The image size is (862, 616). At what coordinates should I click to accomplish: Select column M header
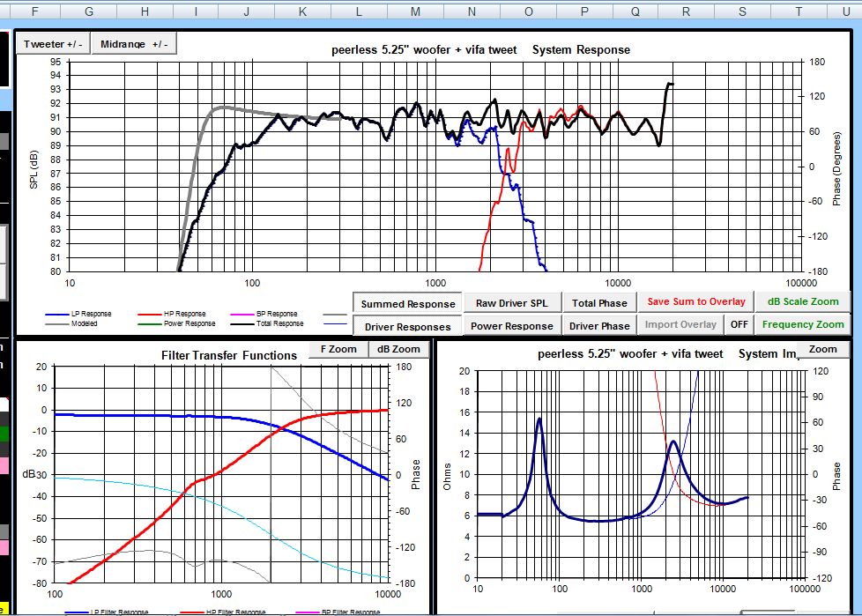(x=416, y=11)
